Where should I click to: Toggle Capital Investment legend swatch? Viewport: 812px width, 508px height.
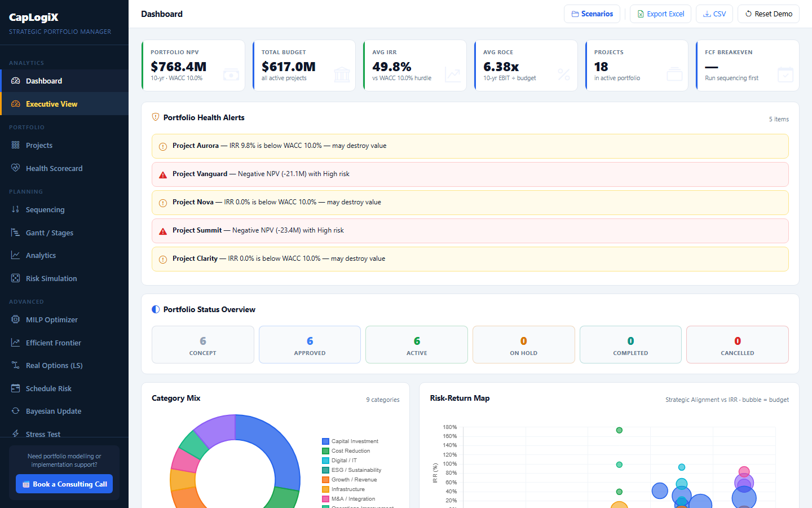325,441
